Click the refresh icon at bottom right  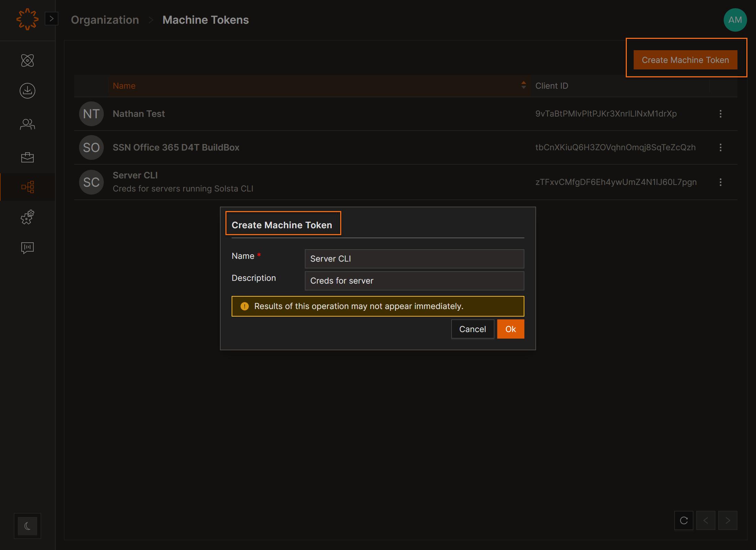(x=684, y=520)
